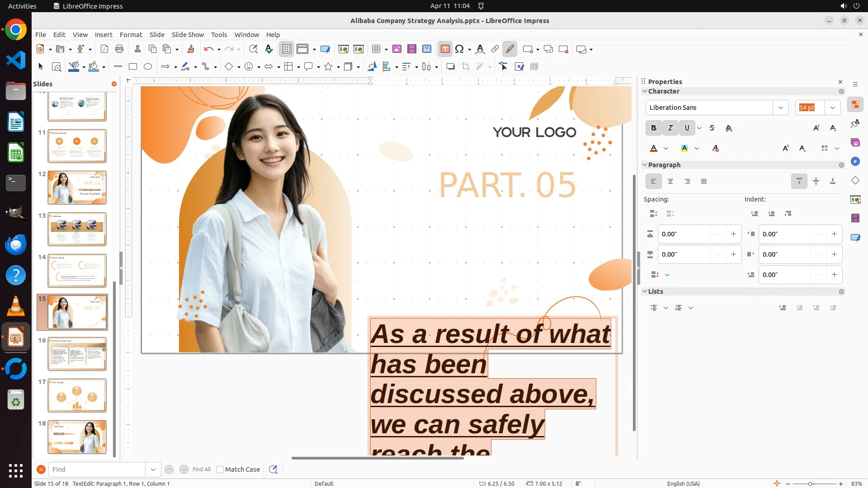Screen dimensions: 868x488
Task: Toggle Bold in Character panel
Action: (x=653, y=128)
